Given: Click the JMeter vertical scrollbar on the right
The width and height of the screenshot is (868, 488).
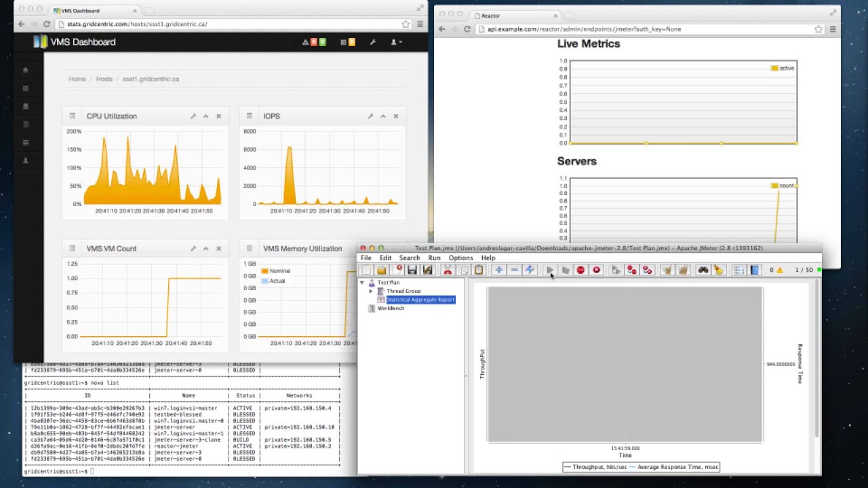Looking at the screenshot, I should pyautogui.click(x=816, y=359).
